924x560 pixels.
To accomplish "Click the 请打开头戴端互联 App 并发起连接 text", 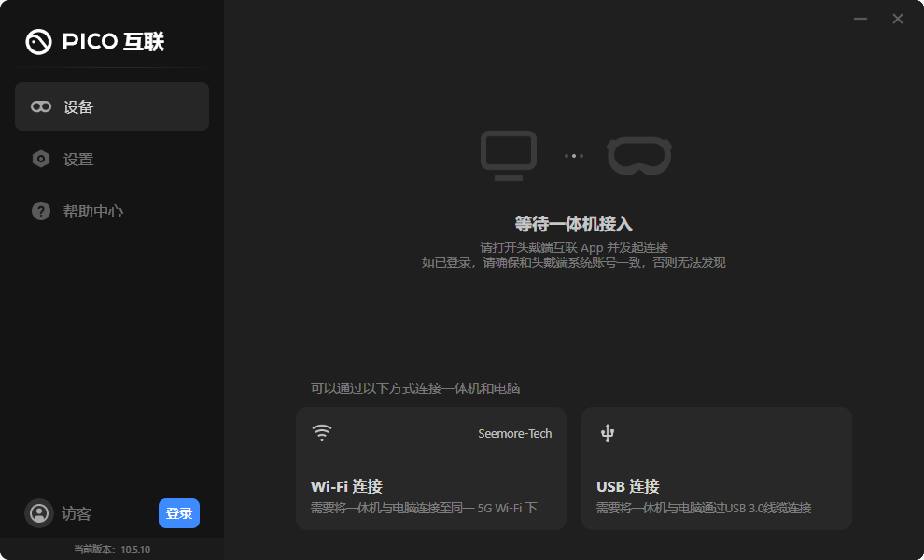I will [x=574, y=247].
